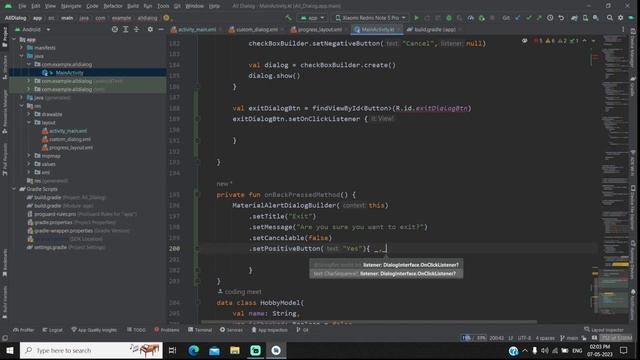Run the app with green play button
The height and width of the screenshot is (360, 640).
click(416, 18)
